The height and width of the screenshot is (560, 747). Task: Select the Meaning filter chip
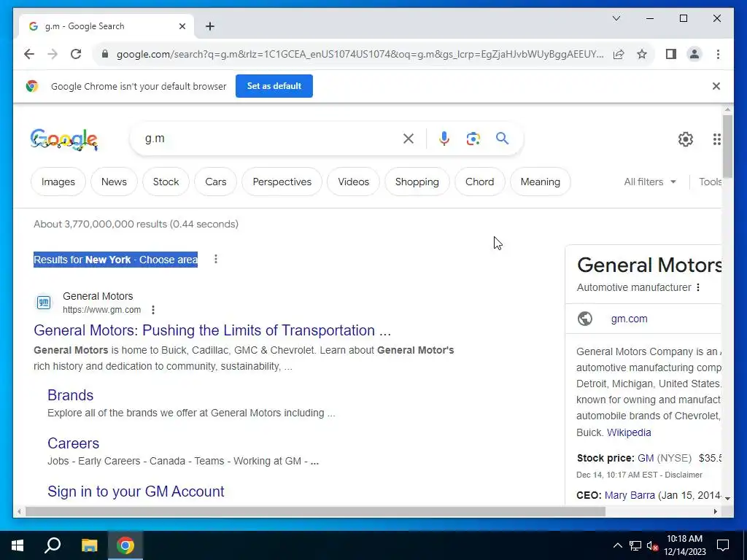point(541,182)
